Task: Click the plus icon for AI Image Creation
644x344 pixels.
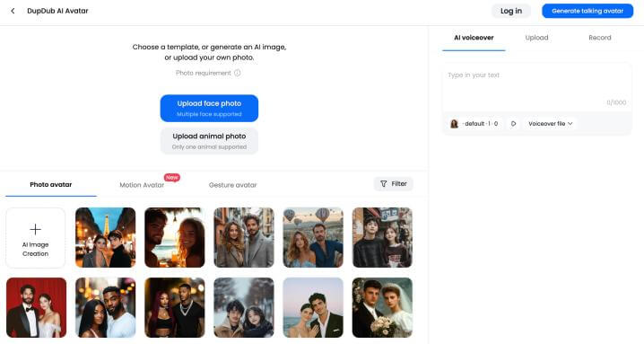Action: (x=35, y=229)
